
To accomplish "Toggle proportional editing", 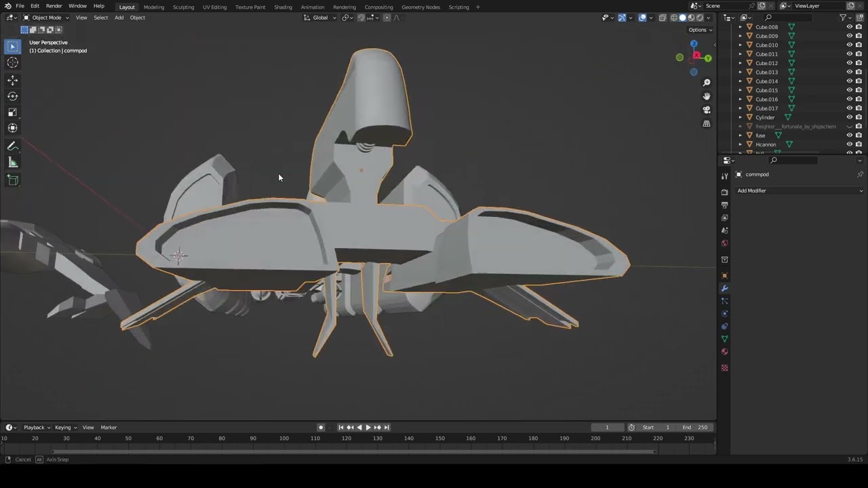I will (387, 18).
